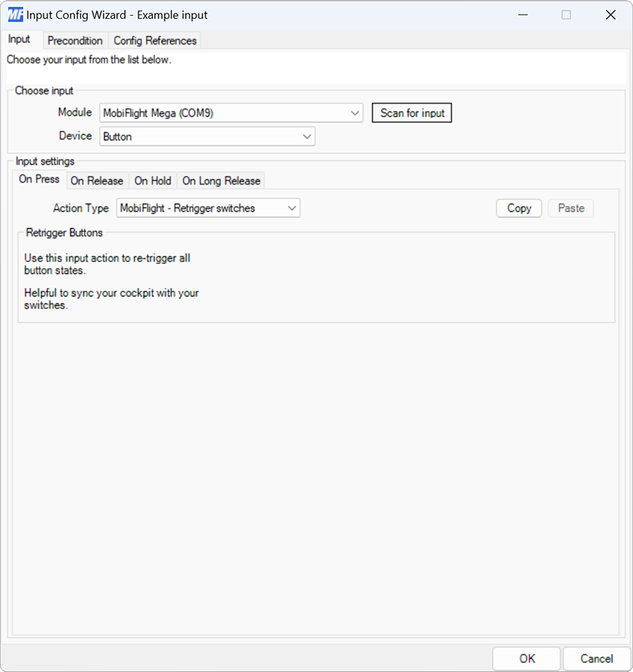Viewport: 633px width, 672px height.
Task: Select the Module field showing MobiFlight Mega (COM9)
Action: point(222,112)
